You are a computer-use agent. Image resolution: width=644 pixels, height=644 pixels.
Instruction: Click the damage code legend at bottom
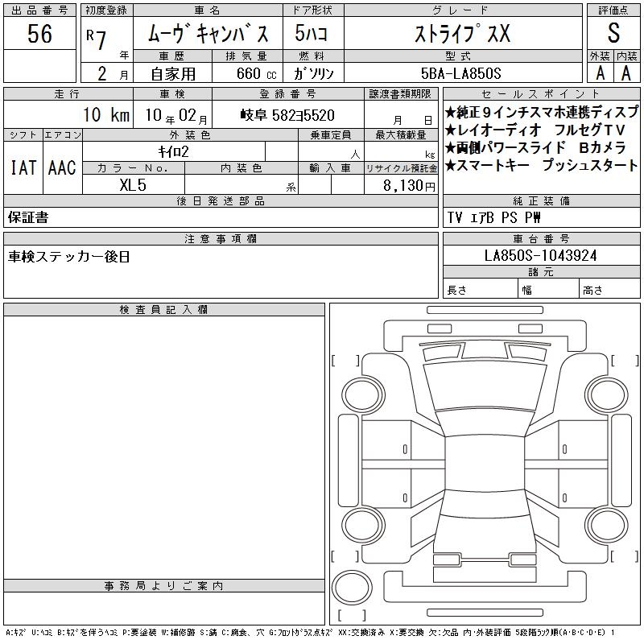(310, 633)
